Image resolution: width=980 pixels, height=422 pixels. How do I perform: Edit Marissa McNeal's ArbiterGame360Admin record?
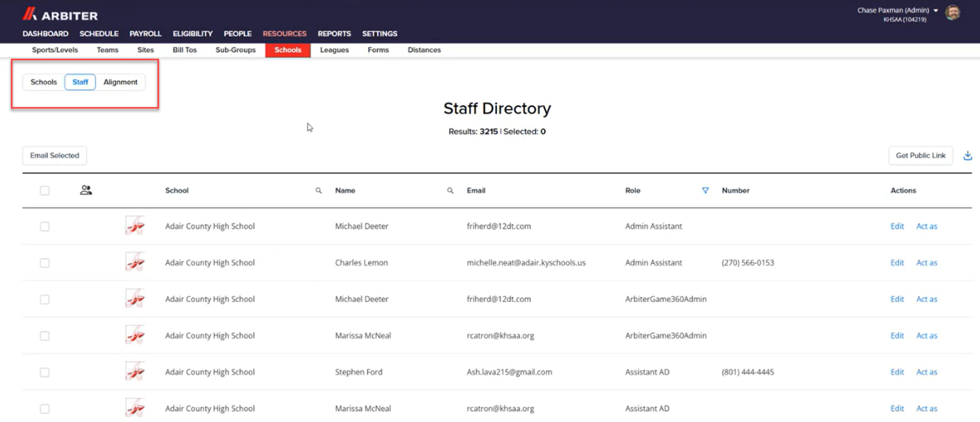897,336
